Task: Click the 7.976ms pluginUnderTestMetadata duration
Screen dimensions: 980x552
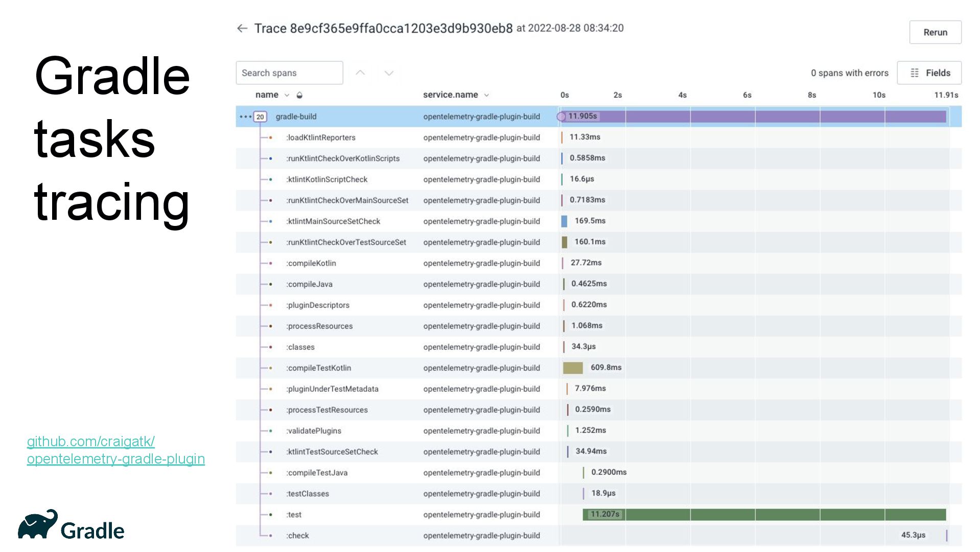Action: coord(590,388)
